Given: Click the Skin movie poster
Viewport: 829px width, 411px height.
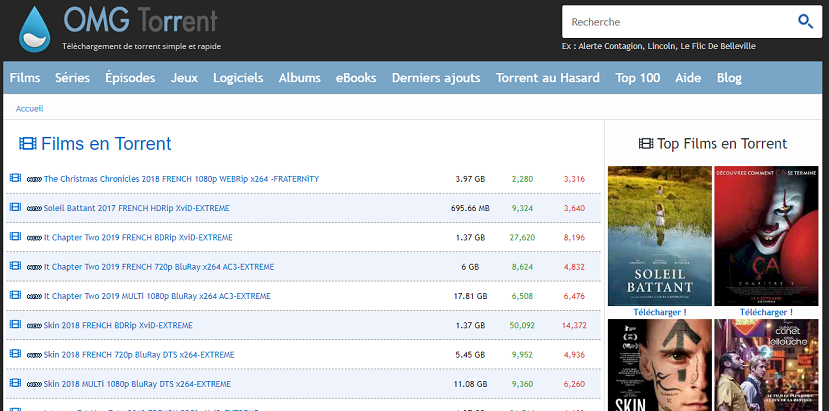Looking at the screenshot, I should click(660, 364).
